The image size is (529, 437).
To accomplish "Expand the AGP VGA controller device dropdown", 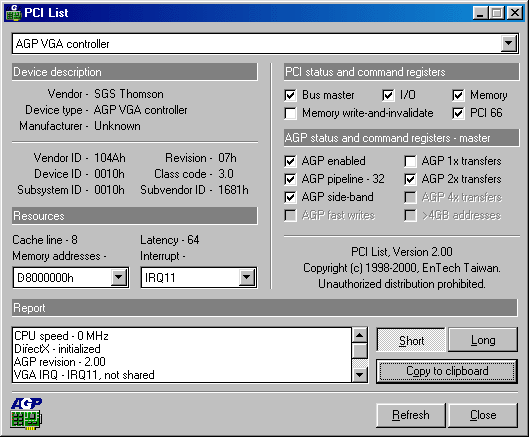I will click(x=509, y=44).
